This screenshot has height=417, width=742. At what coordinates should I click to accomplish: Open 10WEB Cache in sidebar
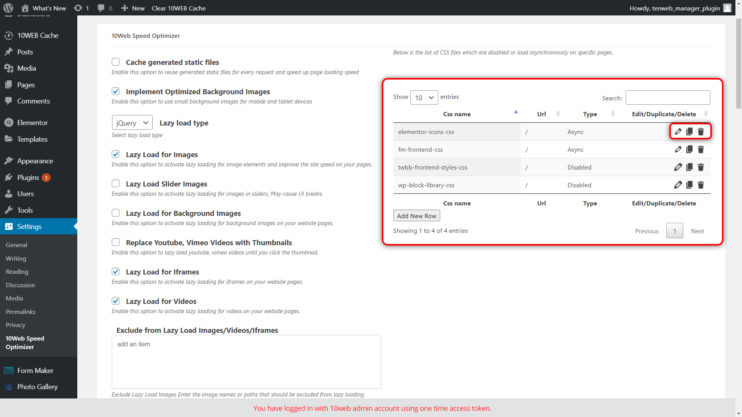pos(38,35)
